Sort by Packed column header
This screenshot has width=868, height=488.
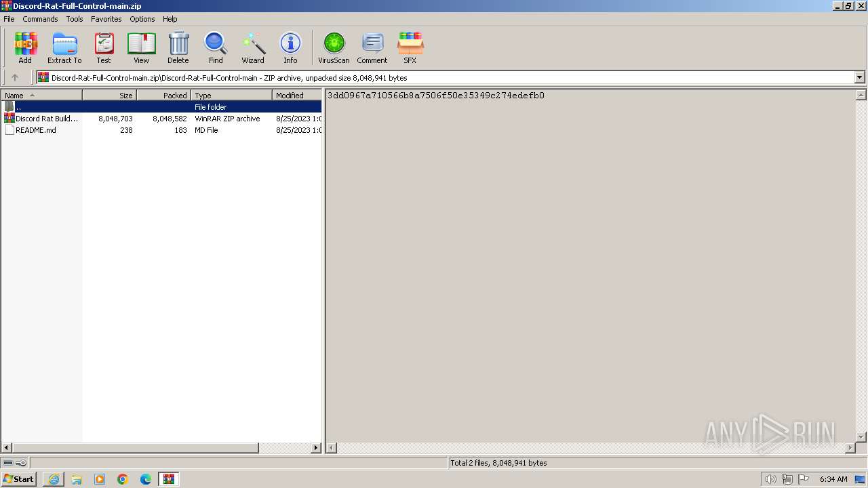pos(163,95)
